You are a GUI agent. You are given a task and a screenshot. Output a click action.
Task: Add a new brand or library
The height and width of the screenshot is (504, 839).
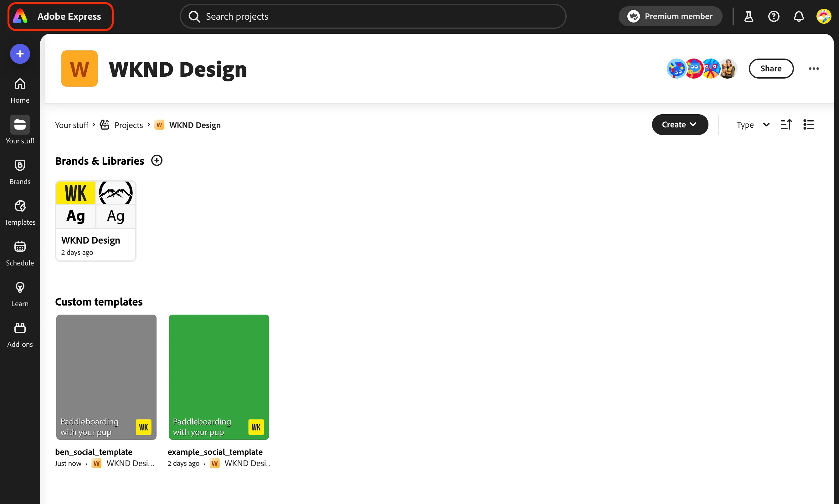[157, 160]
